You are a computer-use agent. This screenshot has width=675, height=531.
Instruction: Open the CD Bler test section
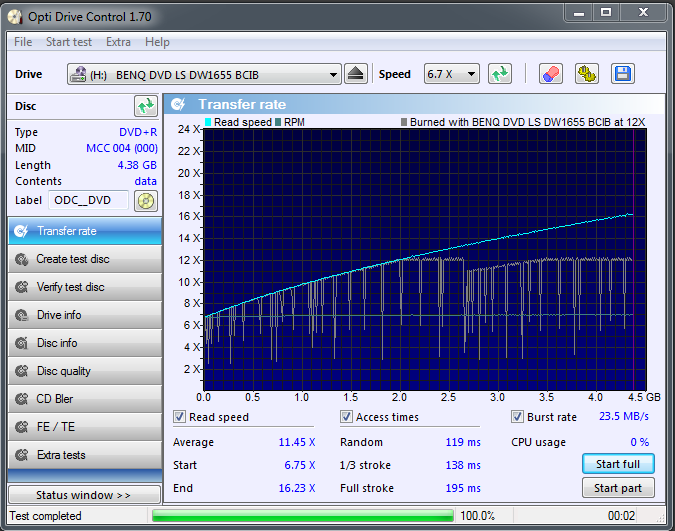(x=85, y=399)
